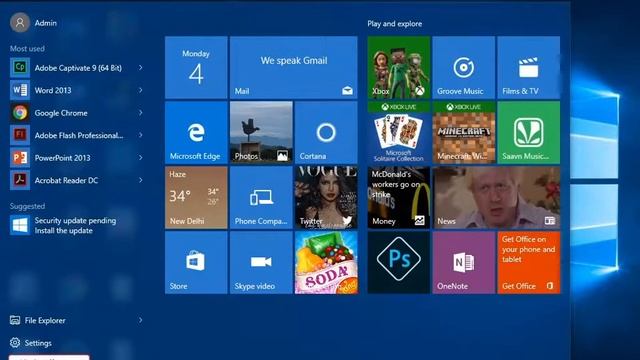Open the Calendar tile showing Monday 4
This screenshot has width=640, height=360.
tap(196, 67)
